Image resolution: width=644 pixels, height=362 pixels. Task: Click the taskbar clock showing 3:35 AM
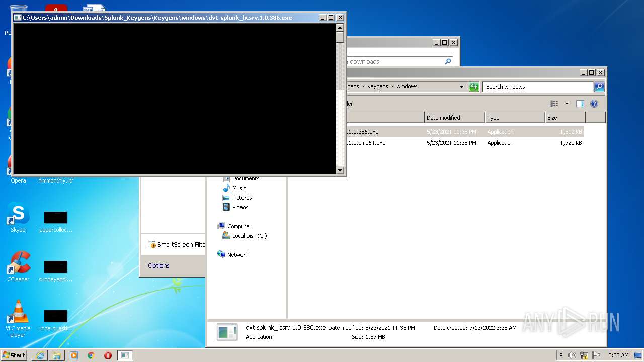(x=618, y=355)
